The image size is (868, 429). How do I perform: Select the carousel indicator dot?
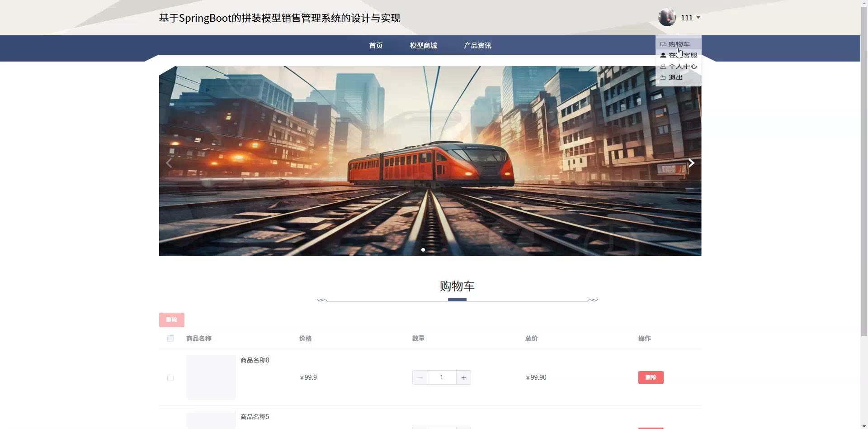423,250
